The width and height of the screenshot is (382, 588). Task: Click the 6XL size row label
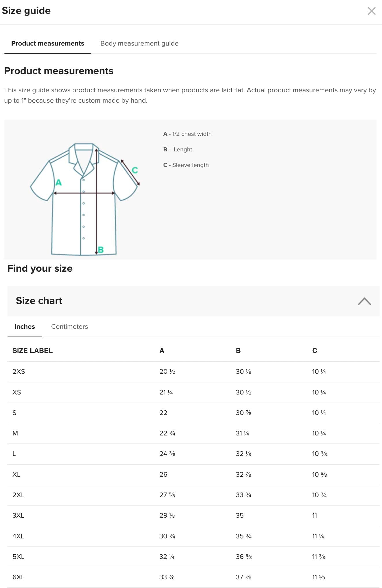click(18, 577)
